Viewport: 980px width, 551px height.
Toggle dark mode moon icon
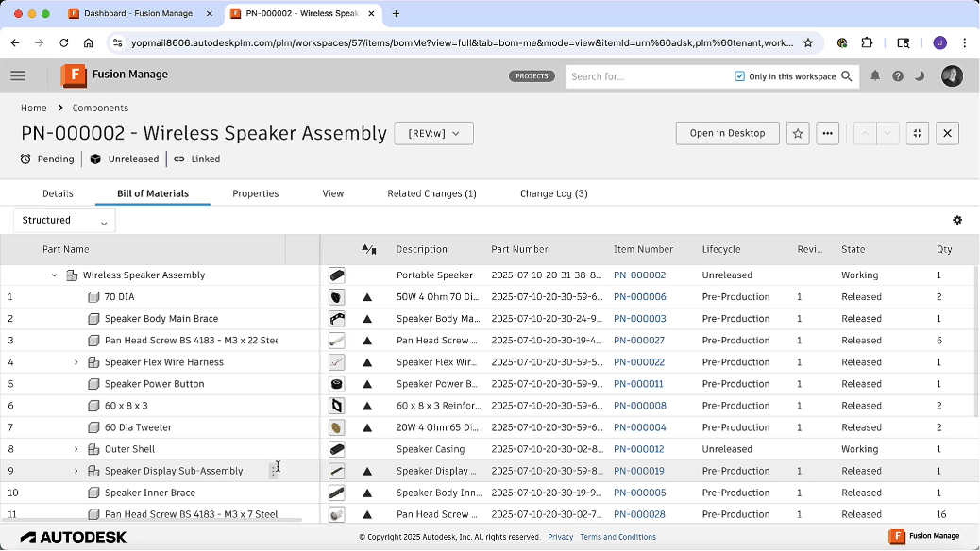920,76
